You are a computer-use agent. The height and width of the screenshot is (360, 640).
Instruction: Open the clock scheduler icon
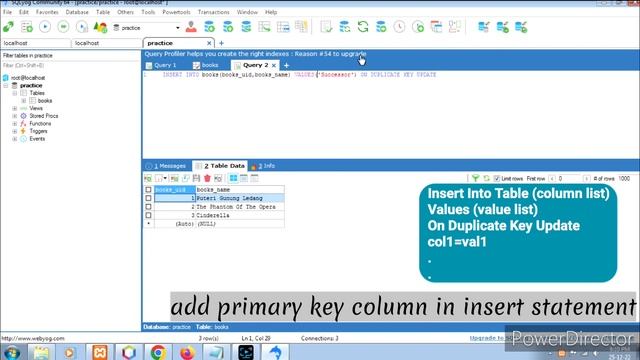click(x=399, y=27)
